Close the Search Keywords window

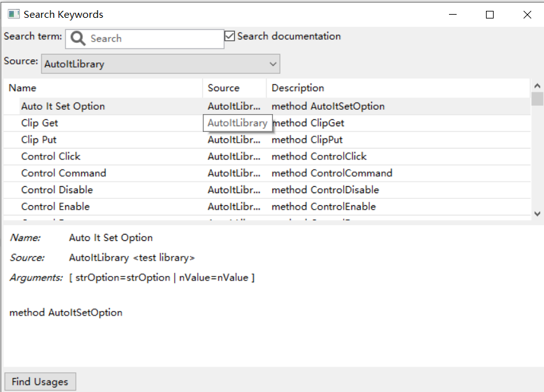click(x=527, y=15)
